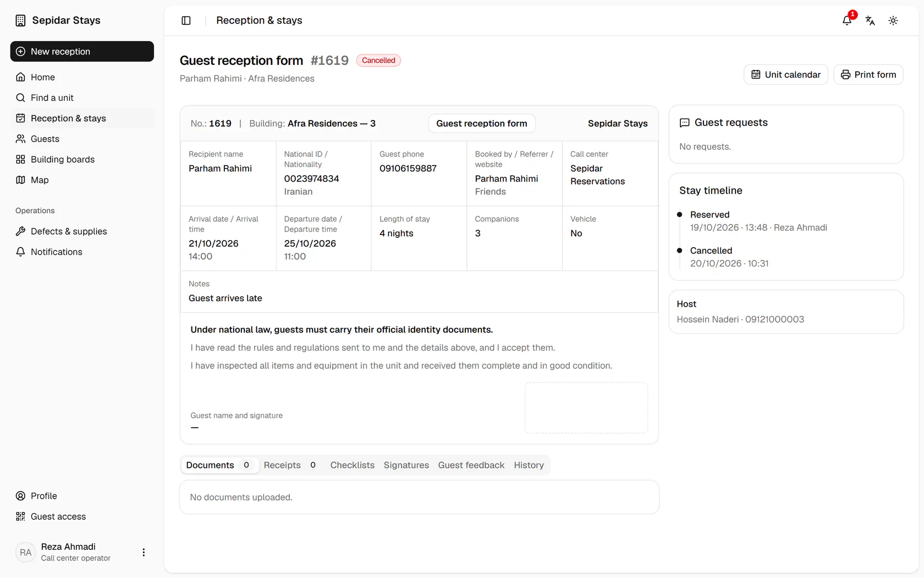The image size is (924, 578).
Task: Collapse the sidebar using the panel icon
Action: 186,20
